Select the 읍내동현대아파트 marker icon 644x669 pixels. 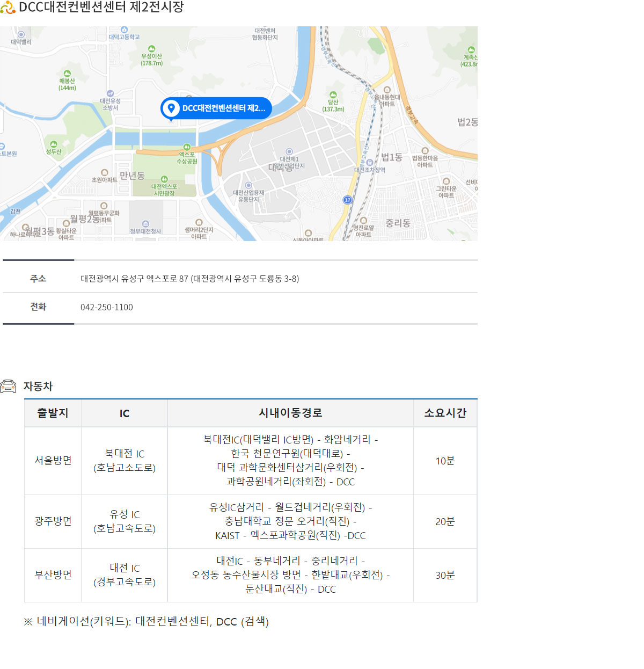[x=387, y=90]
